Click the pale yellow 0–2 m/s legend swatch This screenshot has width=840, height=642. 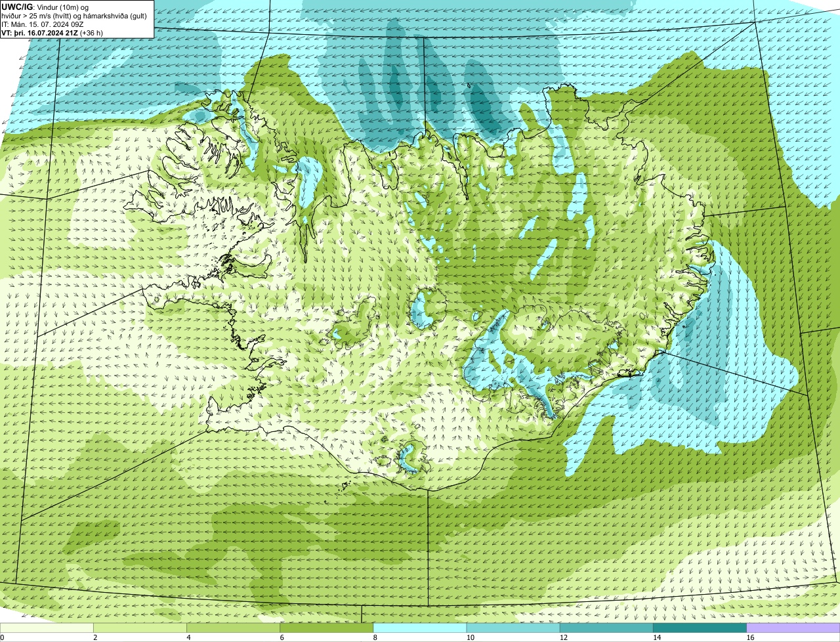tap(47, 628)
